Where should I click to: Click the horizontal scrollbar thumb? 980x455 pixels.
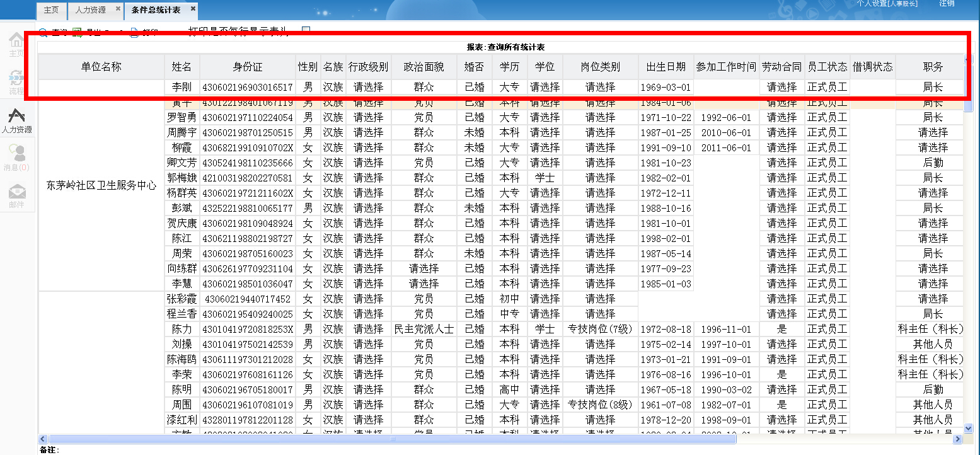click(x=392, y=439)
